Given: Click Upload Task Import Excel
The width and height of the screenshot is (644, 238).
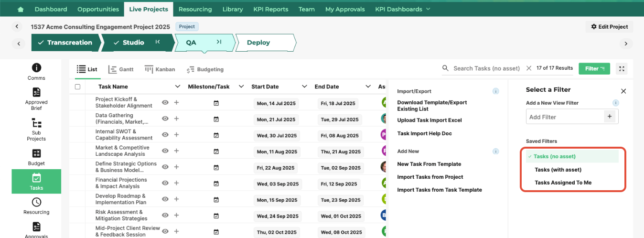Looking at the screenshot, I should [x=429, y=120].
